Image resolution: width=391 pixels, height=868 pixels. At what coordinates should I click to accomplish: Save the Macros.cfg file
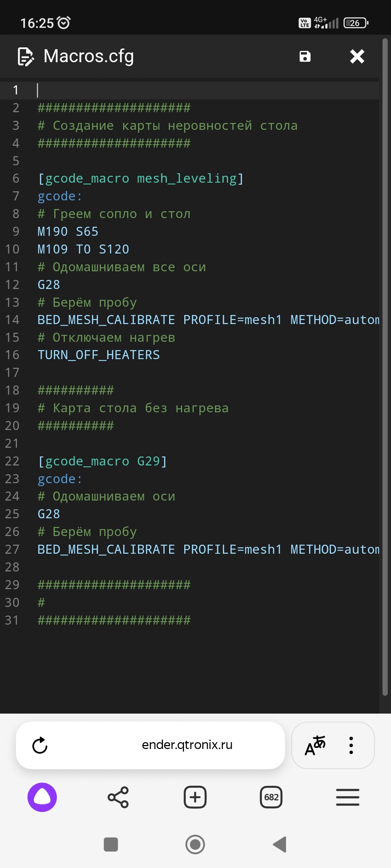(x=305, y=56)
